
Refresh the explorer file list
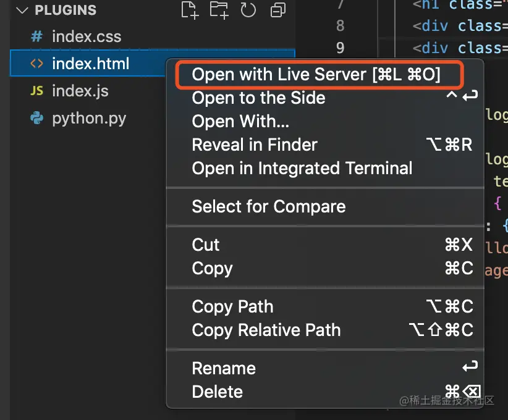click(248, 10)
